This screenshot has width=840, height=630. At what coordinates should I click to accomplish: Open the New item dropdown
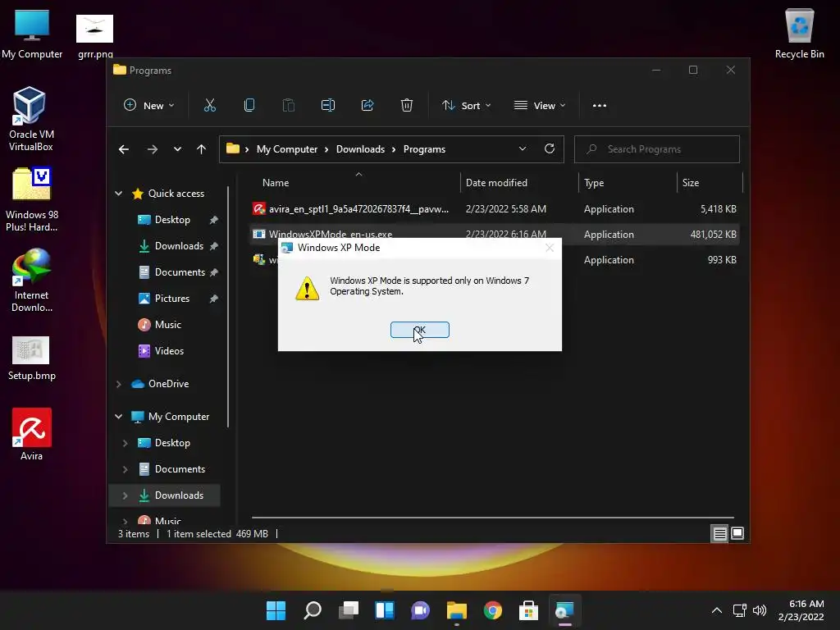tap(149, 106)
